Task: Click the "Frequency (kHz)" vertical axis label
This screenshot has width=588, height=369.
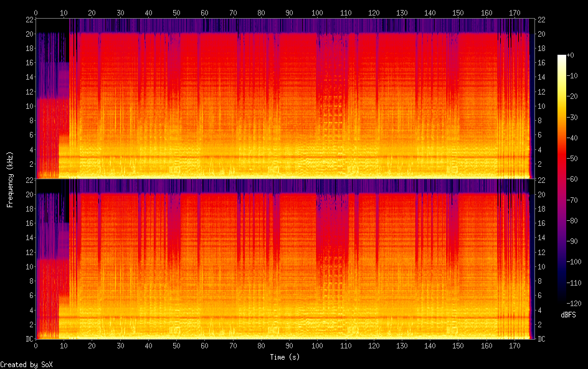Action: (10, 179)
